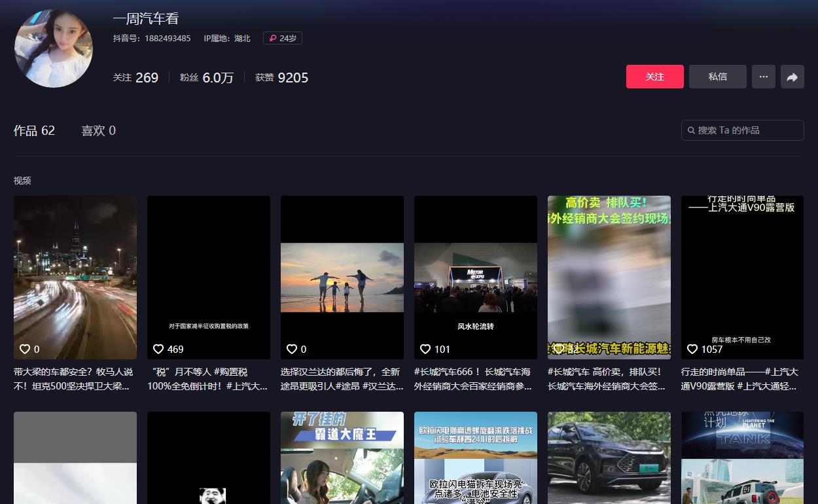Open the 粉丝 6.0万 followers count
The height and width of the screenshot is (504, 818).
pyautogui.click(x=207, y=77)
